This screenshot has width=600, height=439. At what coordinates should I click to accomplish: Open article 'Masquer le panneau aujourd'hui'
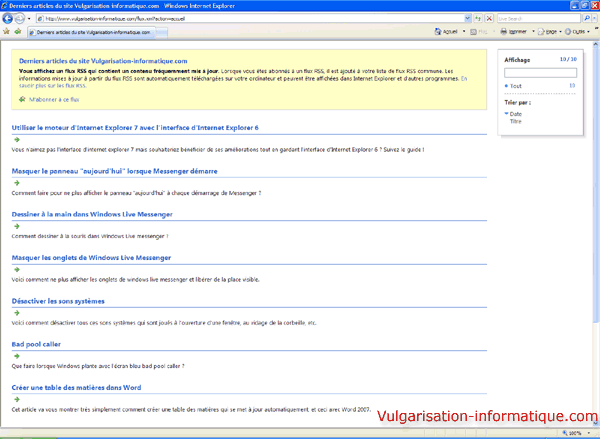pyautogui.click(x=114, y=171)
